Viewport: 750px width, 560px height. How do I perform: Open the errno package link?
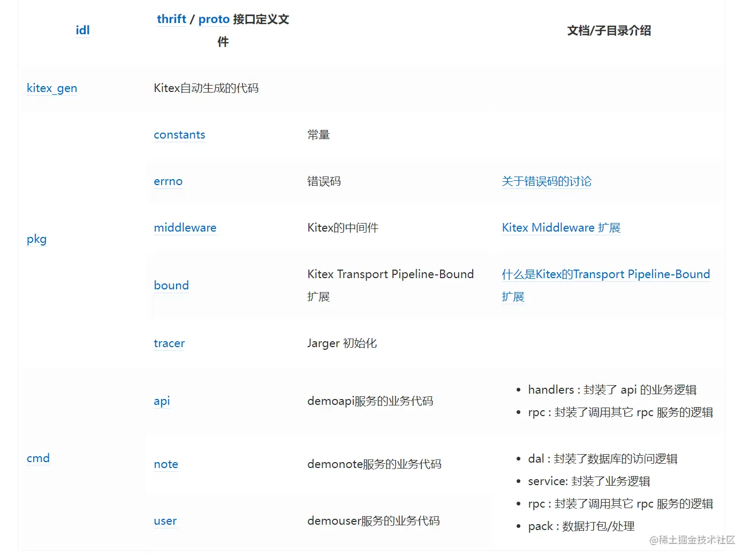pos(168,181)
